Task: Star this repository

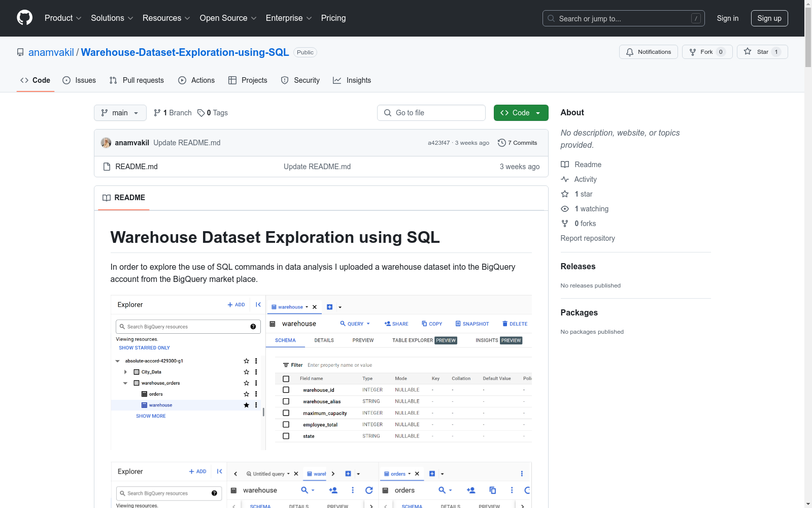Action: point(762,52)
